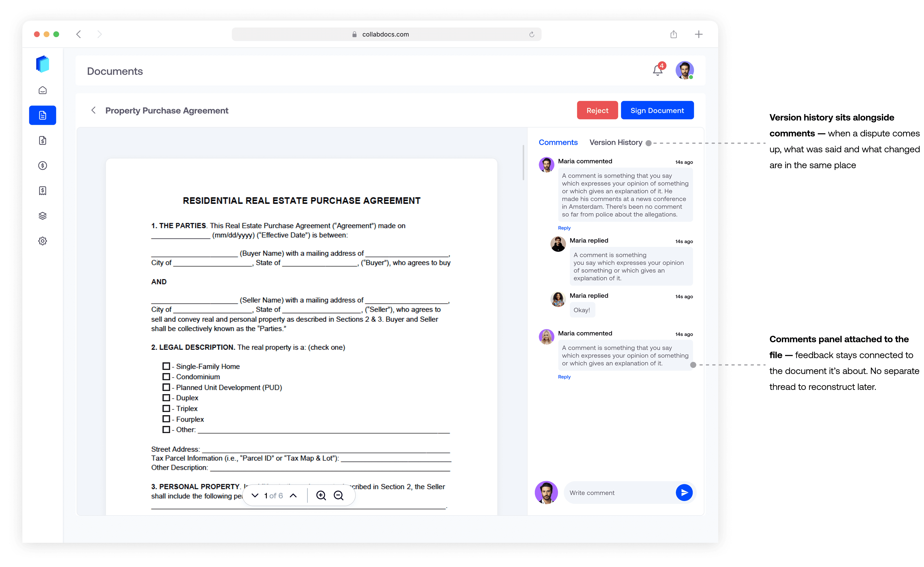Open the notifications bell icon
The width and height of the screenshot is (924, 567).
pyautogui.click(x=657, y=70)
